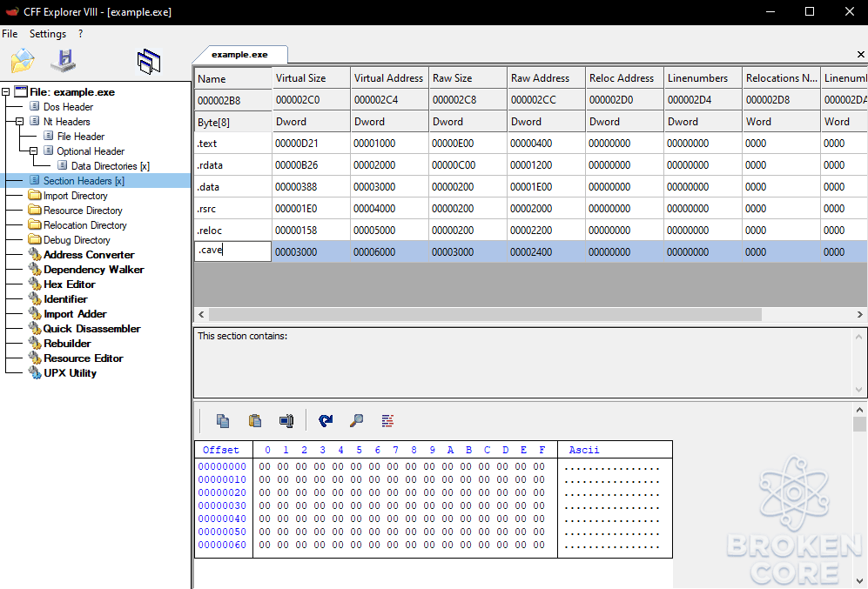Click the .cave section name edit field

pos(233,251)
